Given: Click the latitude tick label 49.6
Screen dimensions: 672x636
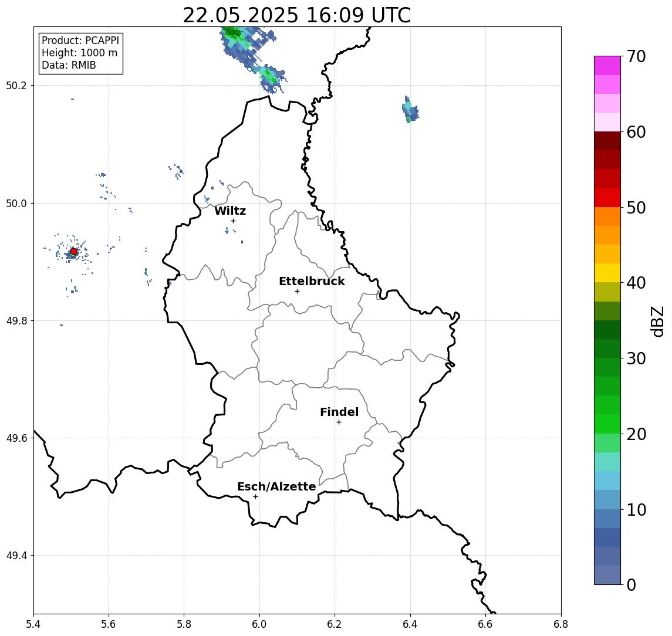Looking at the screenshot, I should [x=16, y=438].
